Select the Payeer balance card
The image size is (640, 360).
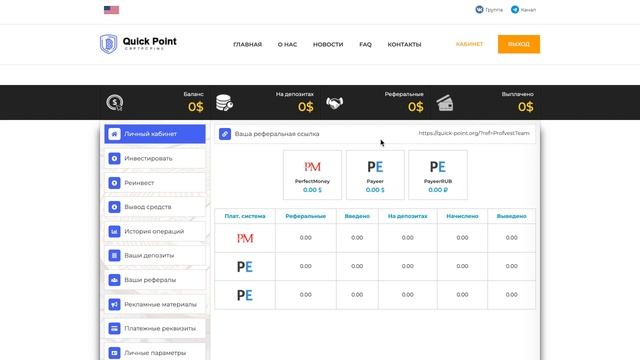(375, 175)
